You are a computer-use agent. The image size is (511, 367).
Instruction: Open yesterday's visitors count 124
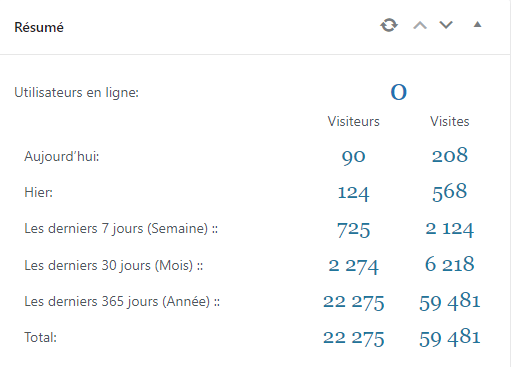coord(353,193)
